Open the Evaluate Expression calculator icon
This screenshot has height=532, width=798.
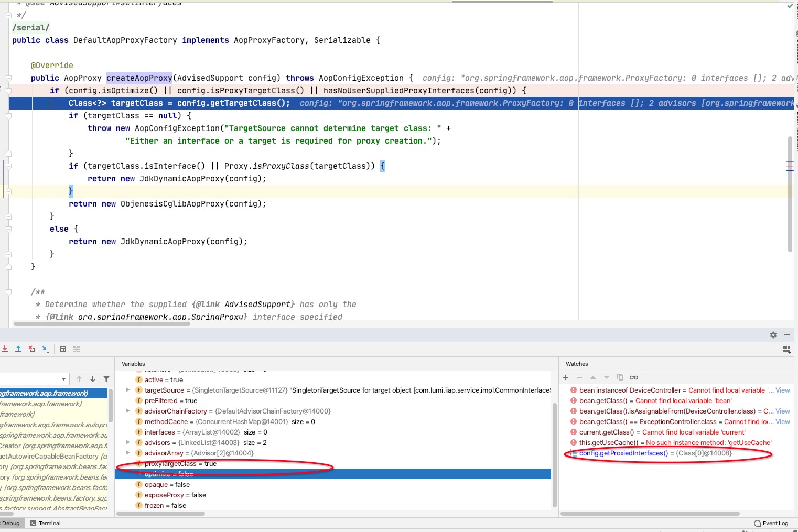[x=63, y=349]
